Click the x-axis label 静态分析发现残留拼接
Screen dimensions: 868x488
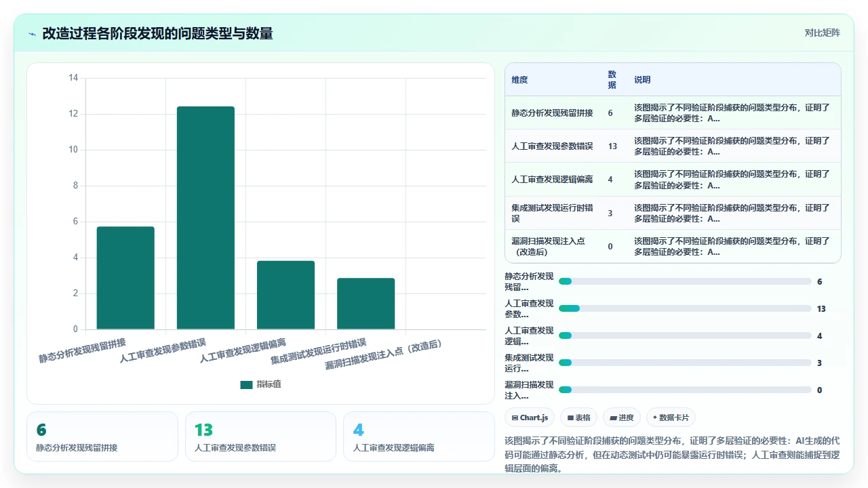83,349
